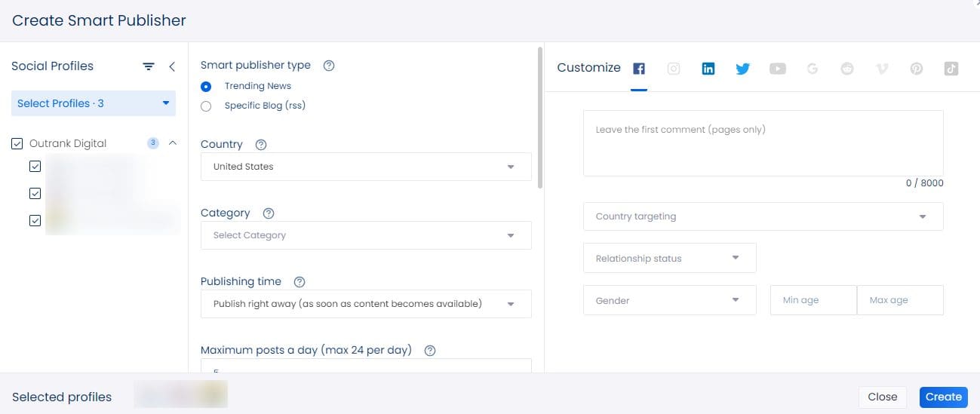Collapse the Outrank Digital group chevron

pyautogui.click(x=172, y=143)
